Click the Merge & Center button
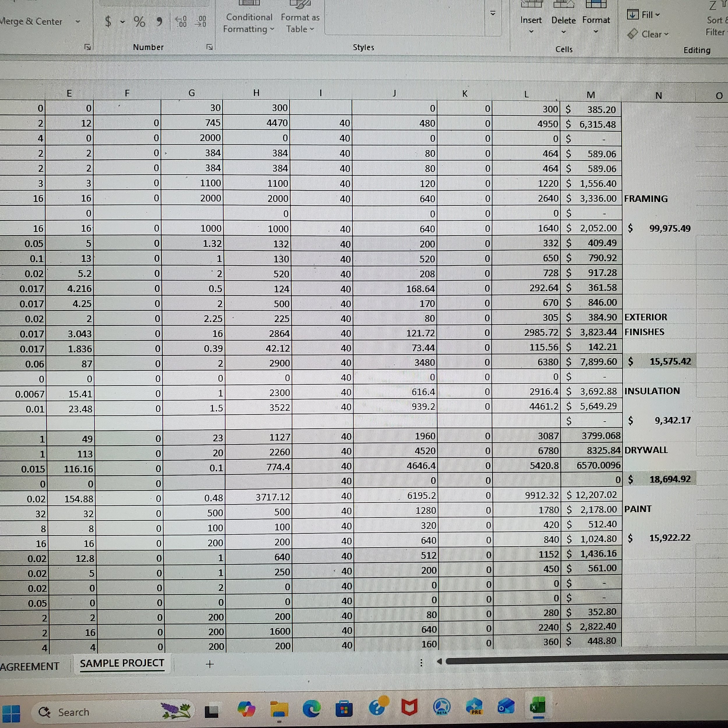The width and height of the screenshot is (728, 728). tap(31, 22)
